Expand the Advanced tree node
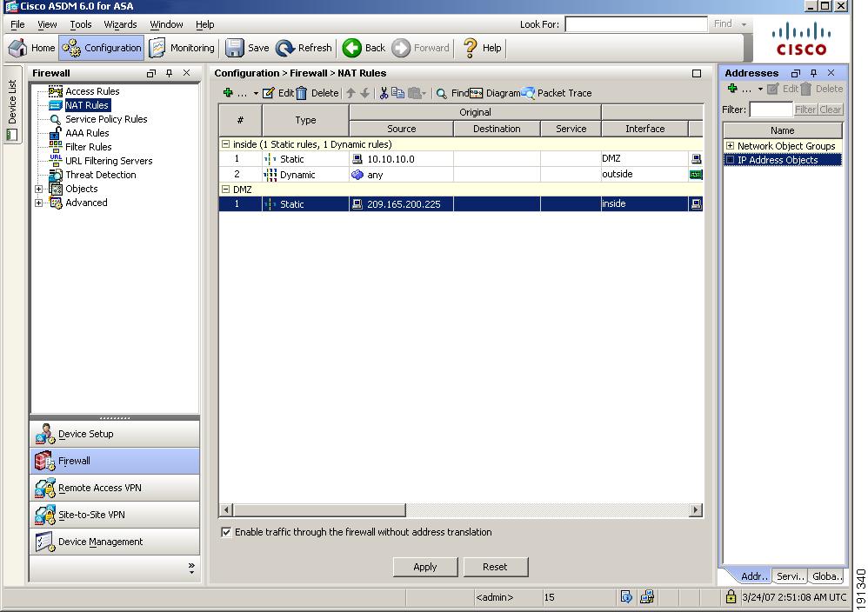 click(x=39, y=203)
